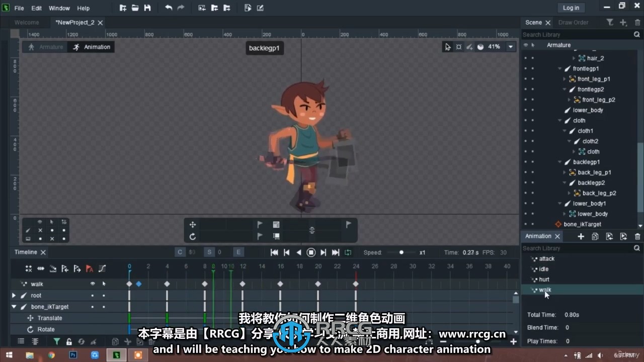This screenshot has width=644, height=362.
Task: Undo the last action
Action: [x=169, y=8]
